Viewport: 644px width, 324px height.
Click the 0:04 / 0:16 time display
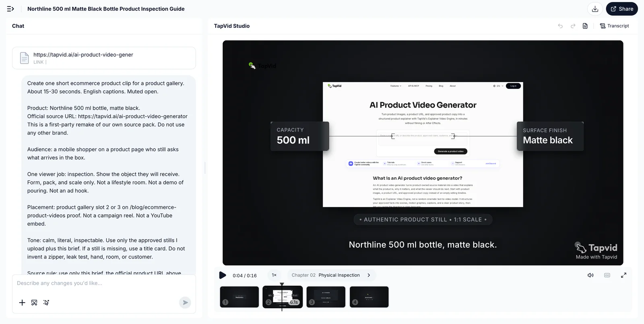pyautogui.click(x=245, y=276)
